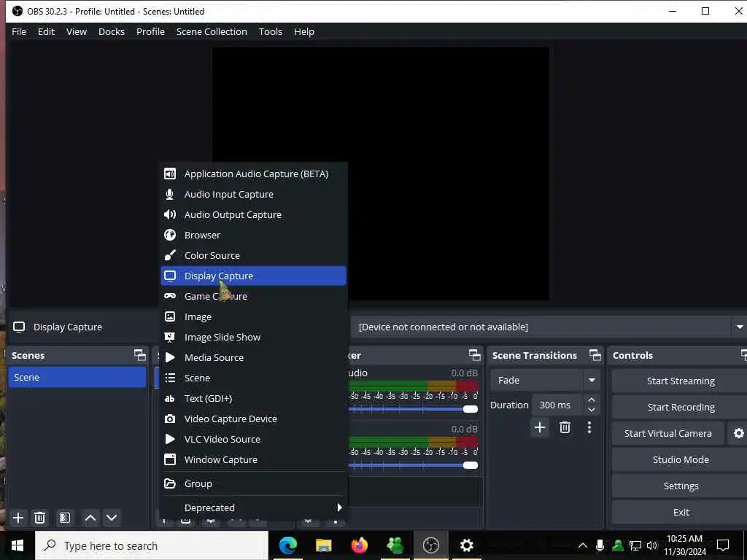747x560 pixels.
Task: Toggle Studio Mode
Action: tap(681, 459)
